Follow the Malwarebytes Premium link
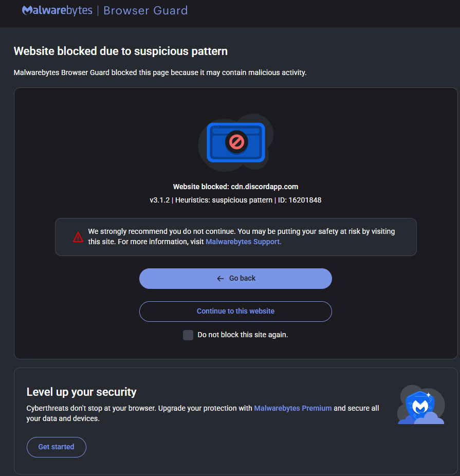This screenshot has height=476, width=460. click(x=293, y=408)
